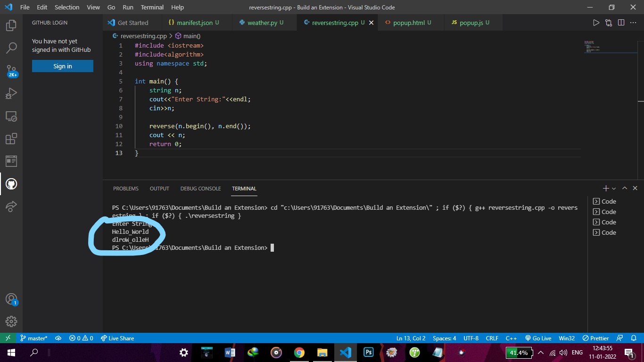Open the Remote Explorer view
The image size is (644, 362).
11,116
